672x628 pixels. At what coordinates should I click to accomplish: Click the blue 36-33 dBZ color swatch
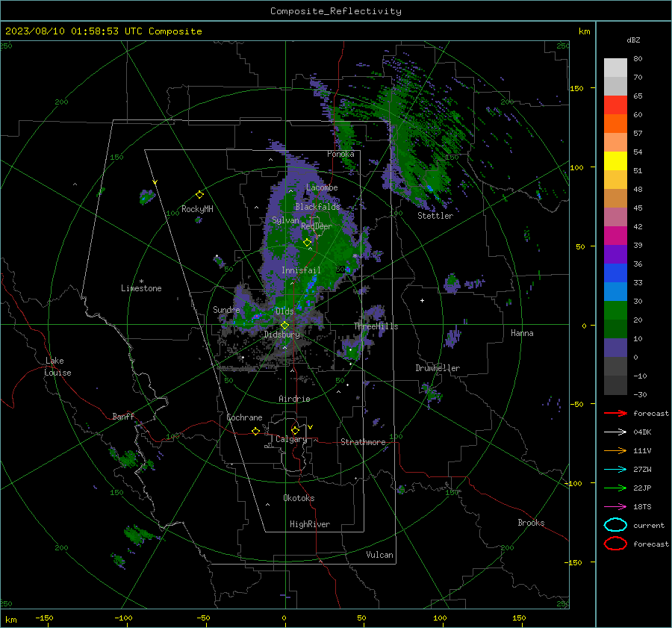pyautogui.click(x=615, y=273)
